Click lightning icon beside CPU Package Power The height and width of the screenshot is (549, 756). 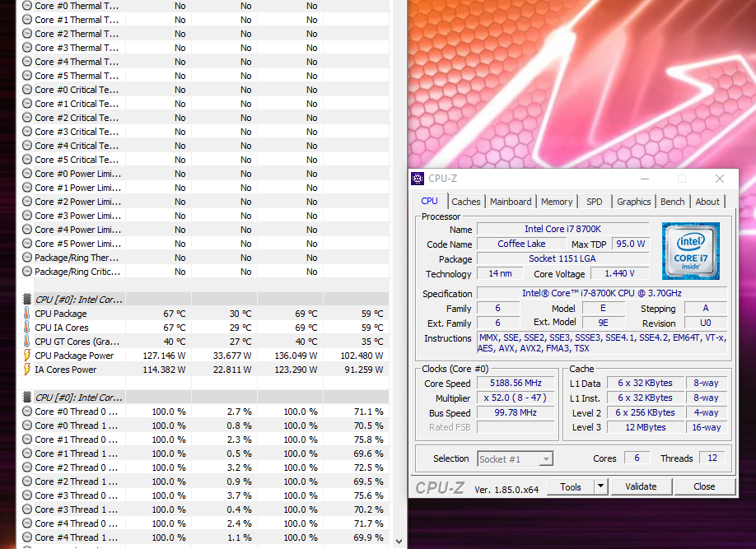[27, 356]
